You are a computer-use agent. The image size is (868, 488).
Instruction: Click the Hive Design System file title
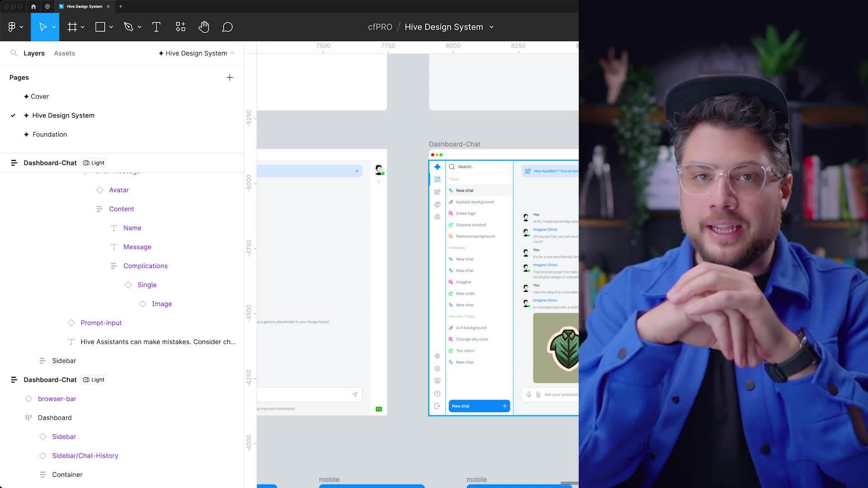click(x=444, y=27)
